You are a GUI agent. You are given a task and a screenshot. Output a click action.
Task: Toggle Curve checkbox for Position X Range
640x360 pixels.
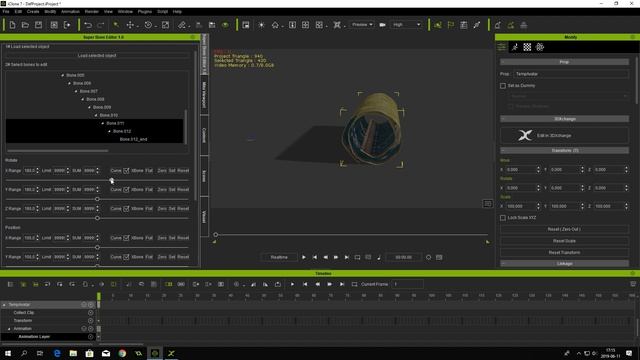tap(126, 238)
